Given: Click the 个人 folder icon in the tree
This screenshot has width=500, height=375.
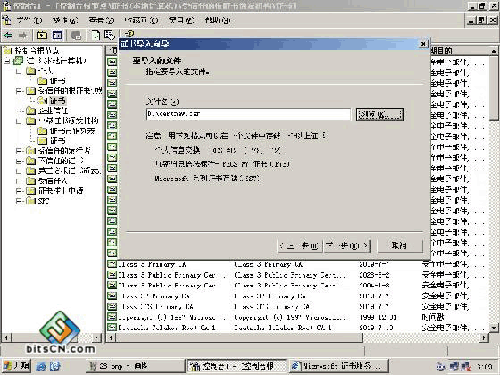Looking at the screenshot, I should click(31, 71).
